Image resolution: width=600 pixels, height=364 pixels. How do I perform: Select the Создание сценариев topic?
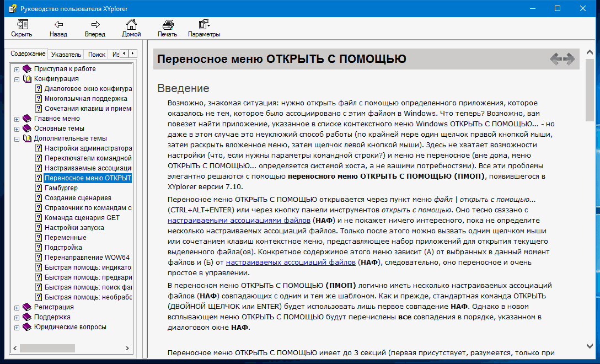pyautogui.click(x=78, y=198)
